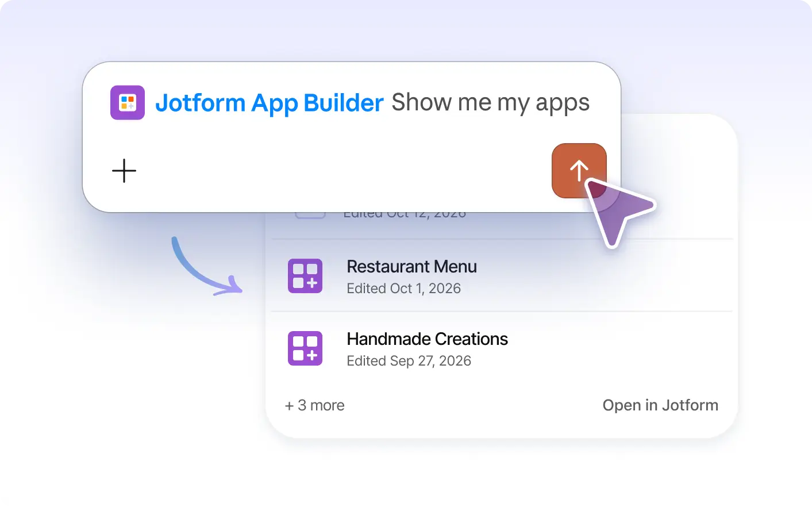
Task: Select the Jotform App Builder mention text
Action: (270, 103)
